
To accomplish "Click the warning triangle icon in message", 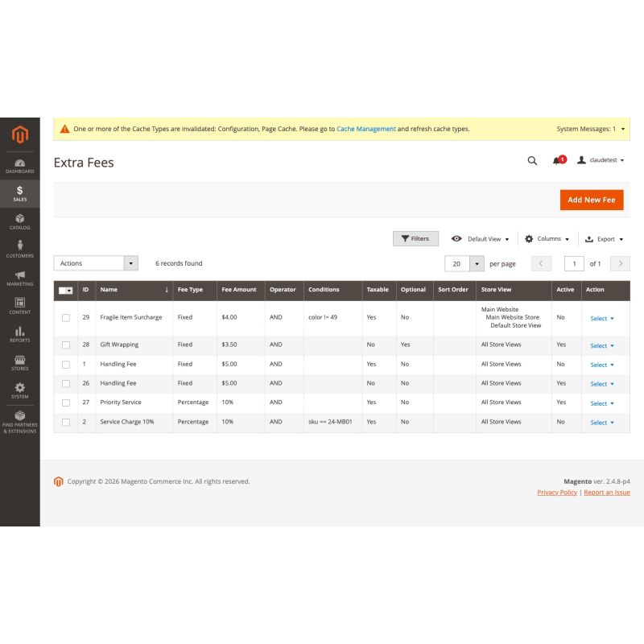I will (65, 129).
